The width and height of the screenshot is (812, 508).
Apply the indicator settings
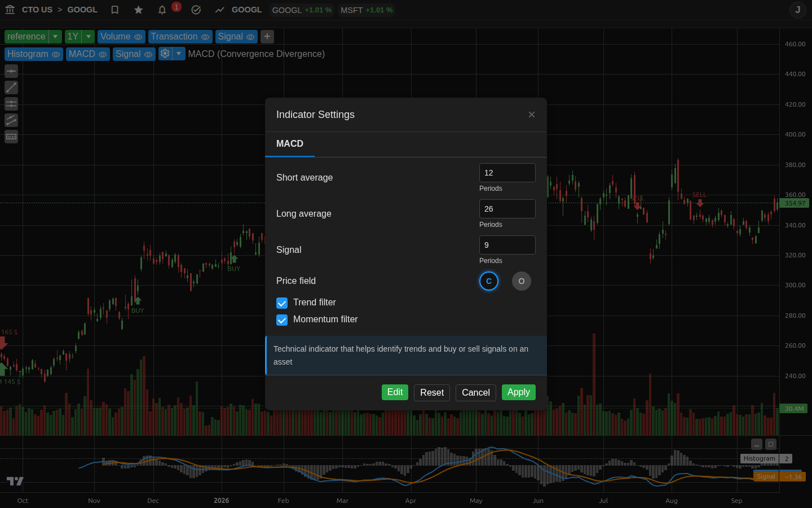pyautogui.click(x=519, y=392)
